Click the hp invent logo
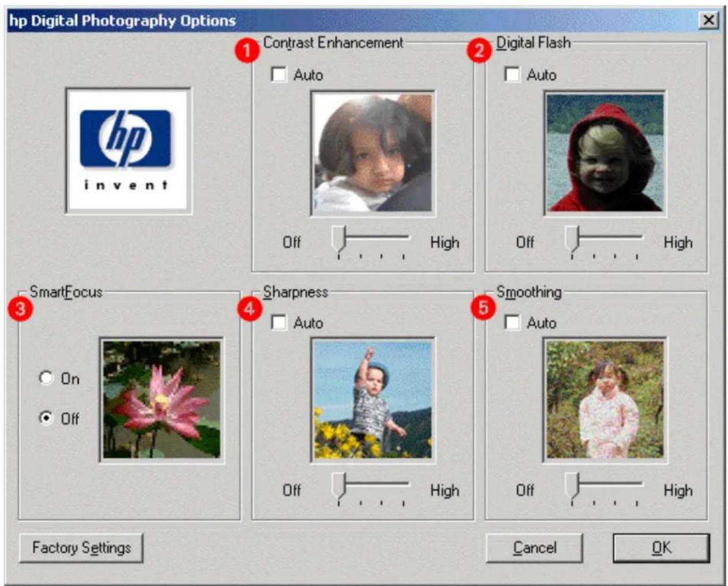Image resolution: width=728 pixels, height=586 pixels. pos(129,151)
